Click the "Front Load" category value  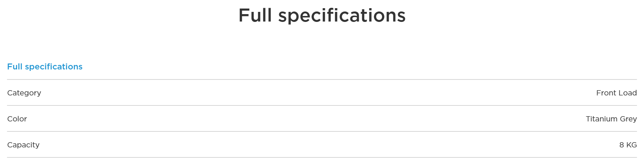pos(616,93)
